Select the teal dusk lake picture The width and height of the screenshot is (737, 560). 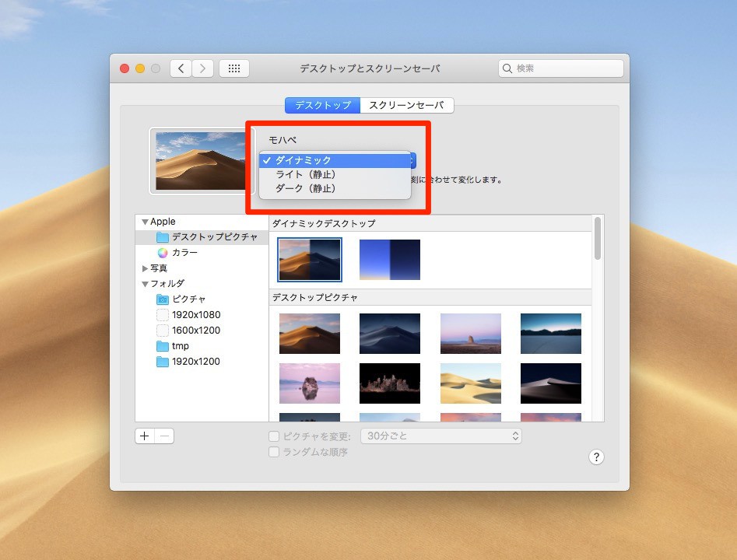(x=551, y=334)
